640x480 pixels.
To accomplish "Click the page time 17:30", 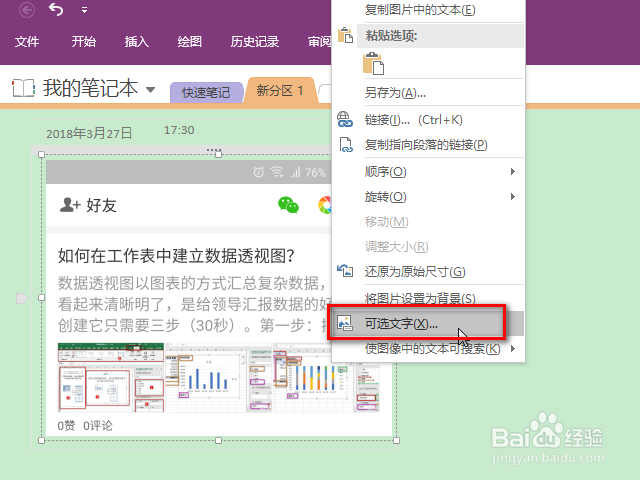I will coord(179,130).
